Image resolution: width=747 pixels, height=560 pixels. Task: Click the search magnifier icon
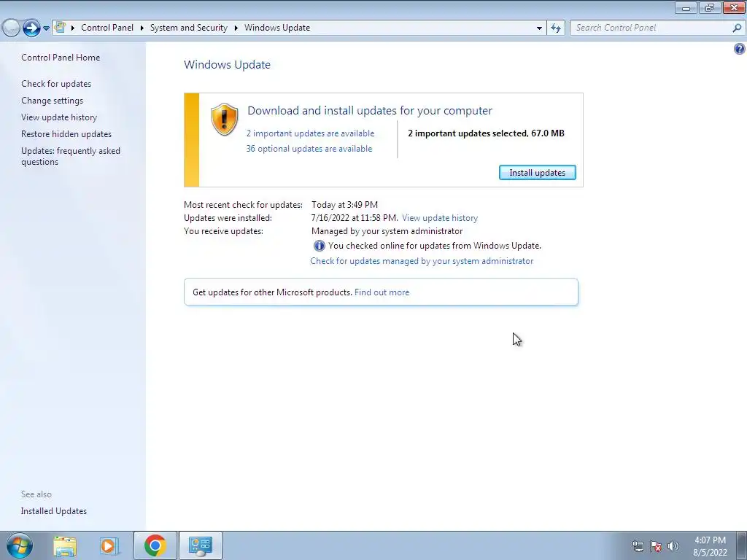pos(737,28)
